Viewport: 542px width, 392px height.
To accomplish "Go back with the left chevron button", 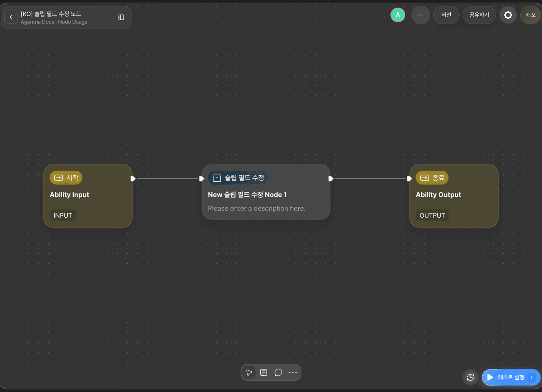I will click(x=11, y=17).
